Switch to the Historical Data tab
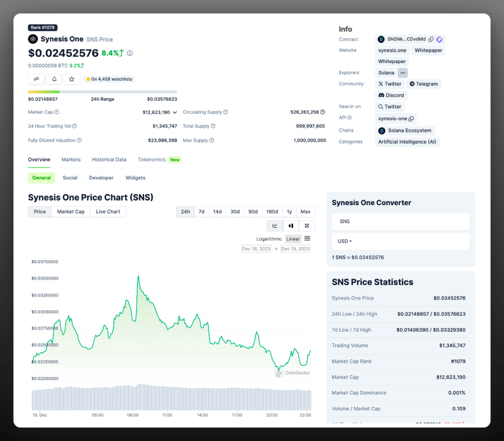Viewport: 504px width, 441px height. tap(109, 160)
